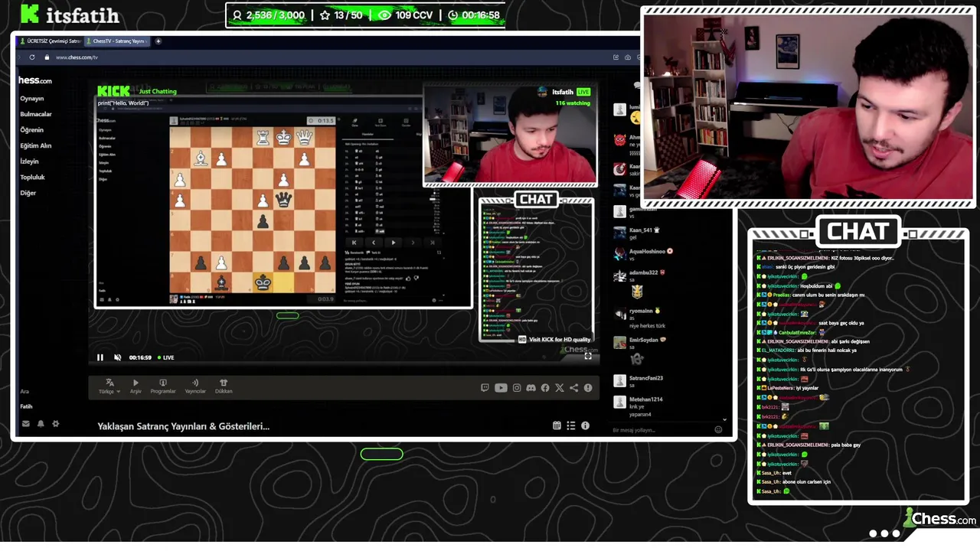This screenshot has width=980, height=551.
Task: Click the report alert icon under player
Action: 588,388
